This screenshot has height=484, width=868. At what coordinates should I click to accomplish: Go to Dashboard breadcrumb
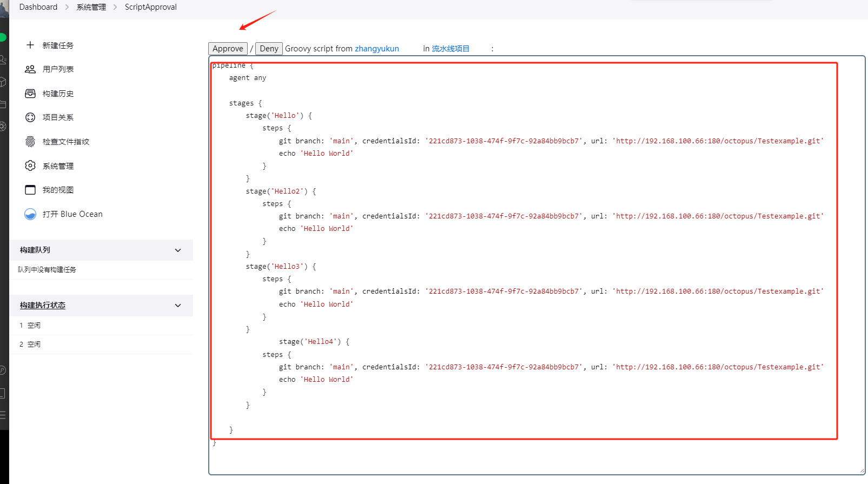click(x=38, y=7)
